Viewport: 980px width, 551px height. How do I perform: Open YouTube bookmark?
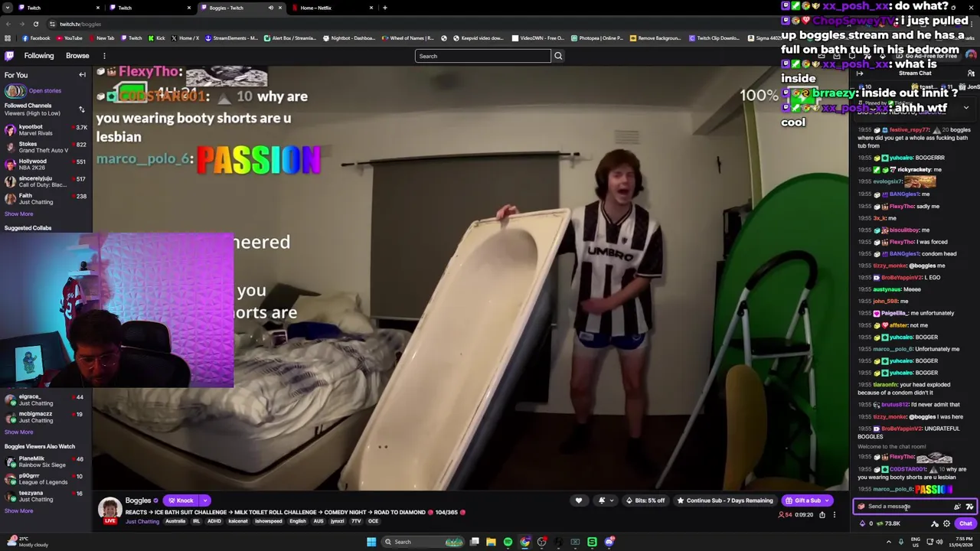pos(69,38)
